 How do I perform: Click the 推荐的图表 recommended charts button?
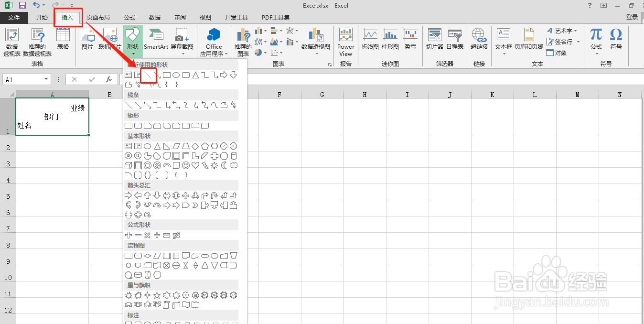(x=243, y=42)
